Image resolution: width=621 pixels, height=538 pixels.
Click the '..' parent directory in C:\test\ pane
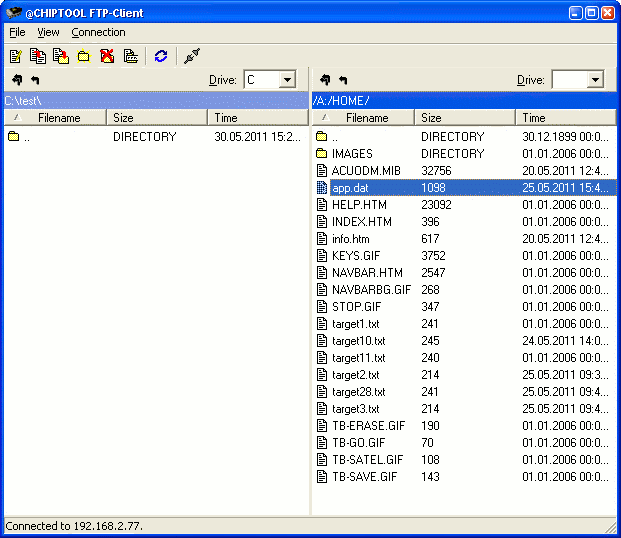(x=27, y=137)
